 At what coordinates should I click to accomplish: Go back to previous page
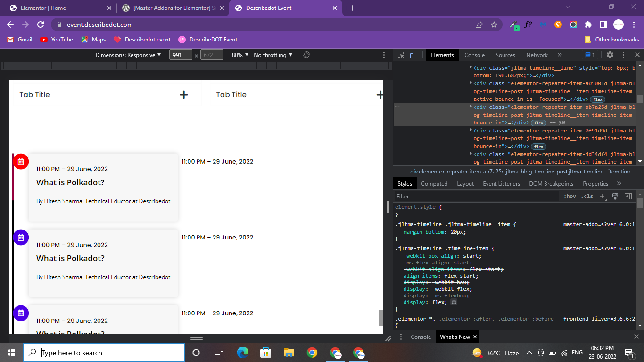[x=10, y=25]
